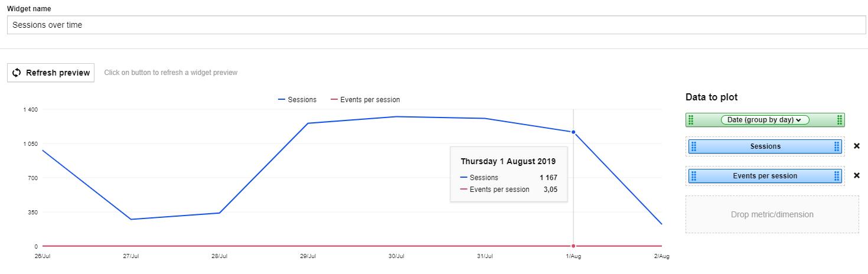The height and width of the screenshot is (274, 868).
Task: Remove the Events per session metric
Action: coord(857,175)
